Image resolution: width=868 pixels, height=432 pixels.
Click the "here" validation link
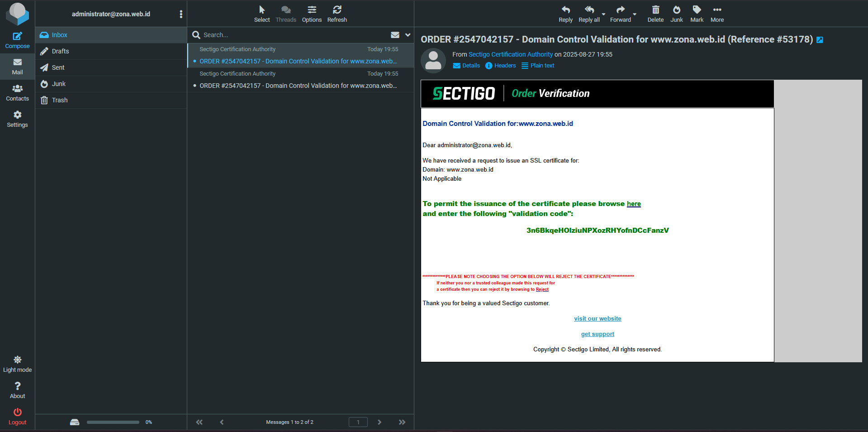click(633, 204)
